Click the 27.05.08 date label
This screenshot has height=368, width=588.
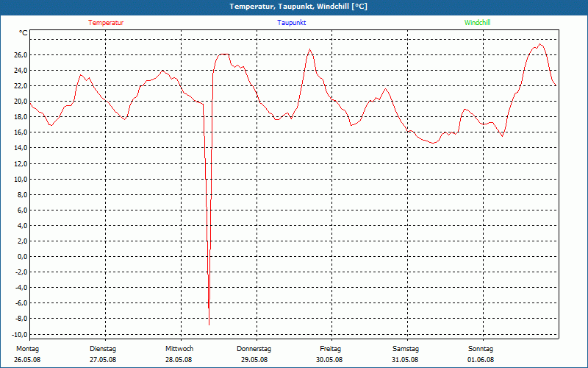[x=103, y=360]
